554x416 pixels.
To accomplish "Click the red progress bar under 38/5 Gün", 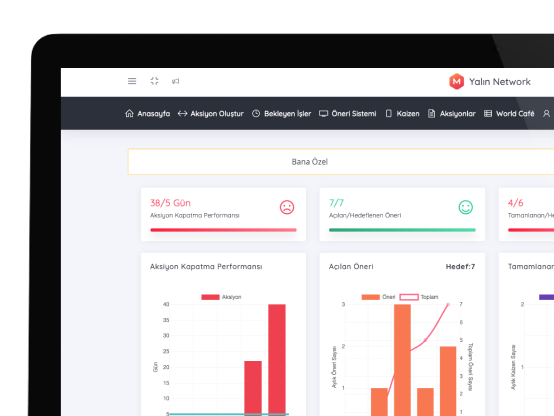I will pos(223,230).
